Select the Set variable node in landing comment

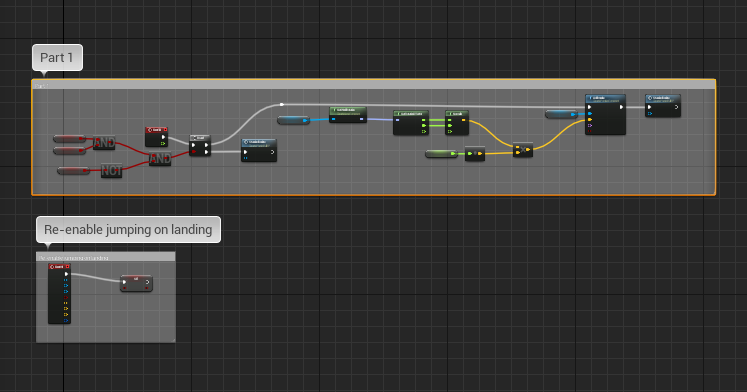[x=136, y=283]
